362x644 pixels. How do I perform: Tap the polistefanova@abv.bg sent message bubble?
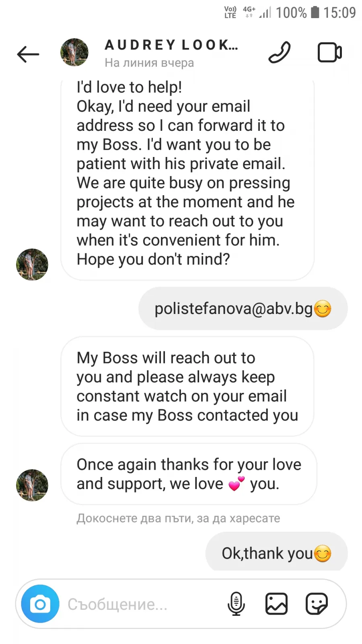[x=243, y=309]
